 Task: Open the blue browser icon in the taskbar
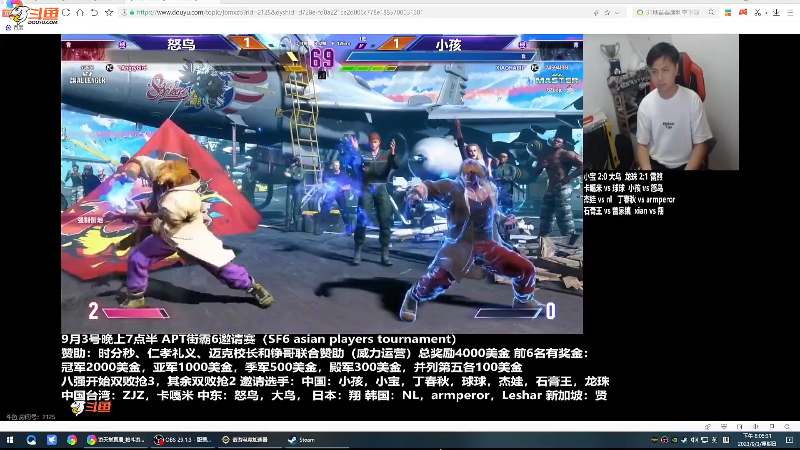pyautogui.click(x=31, y=439)
